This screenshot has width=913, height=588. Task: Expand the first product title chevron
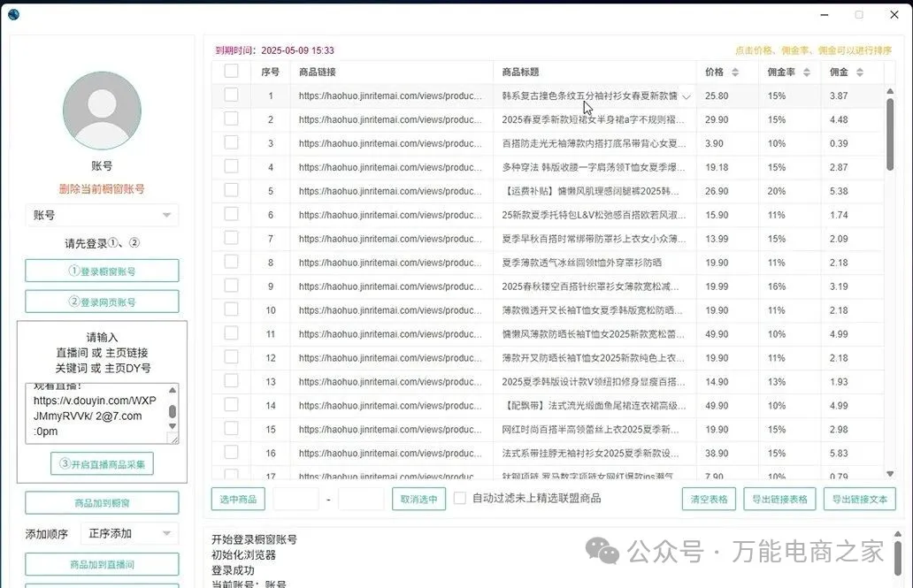tap(687, 96)
